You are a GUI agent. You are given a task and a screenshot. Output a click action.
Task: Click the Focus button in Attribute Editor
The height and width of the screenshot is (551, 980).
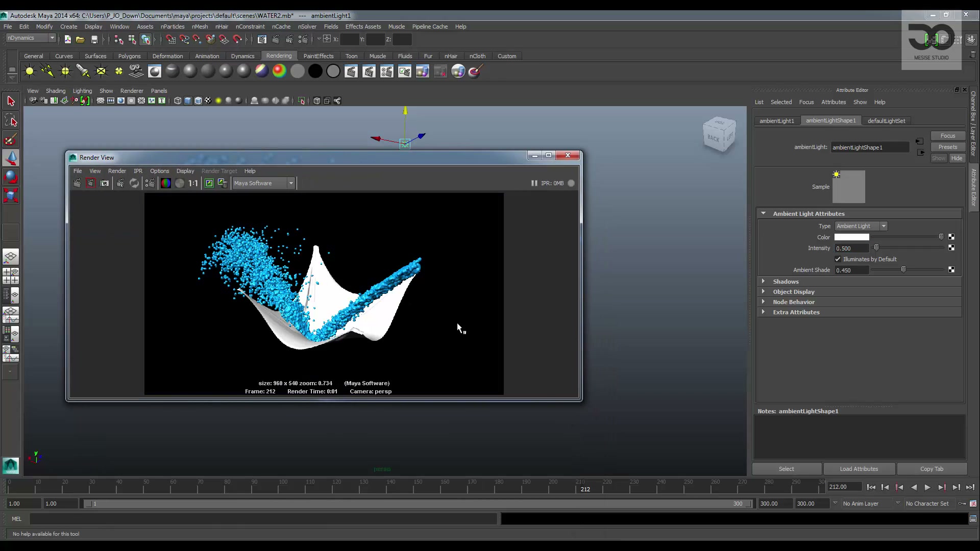(x=947, y=136)
